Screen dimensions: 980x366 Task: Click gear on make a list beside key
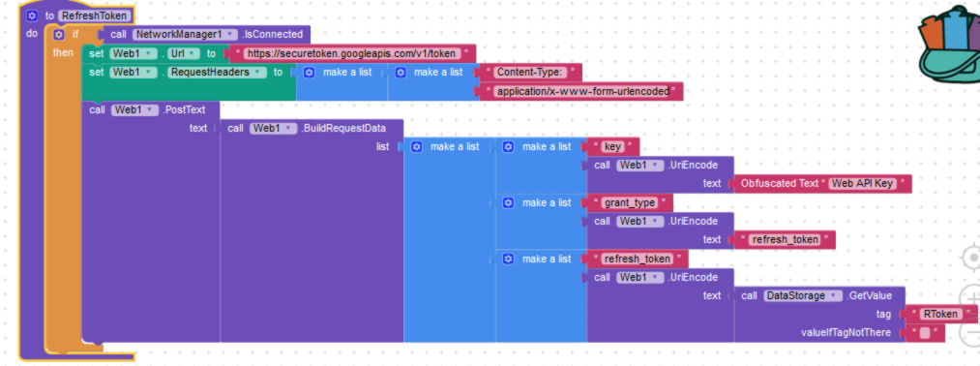(x=509, y=146)
